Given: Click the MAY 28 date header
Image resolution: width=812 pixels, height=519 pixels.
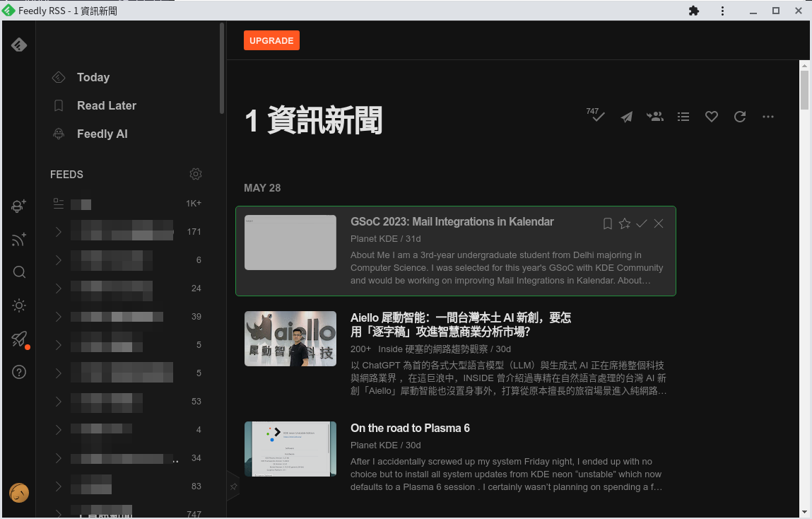Looking at the screenshot, I should click(263, 188).
